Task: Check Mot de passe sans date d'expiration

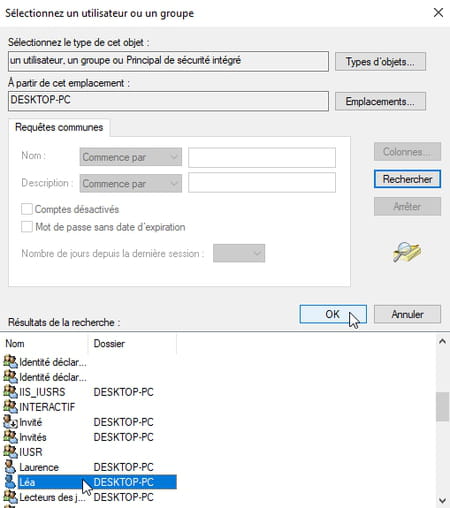Action: point(27,227)
